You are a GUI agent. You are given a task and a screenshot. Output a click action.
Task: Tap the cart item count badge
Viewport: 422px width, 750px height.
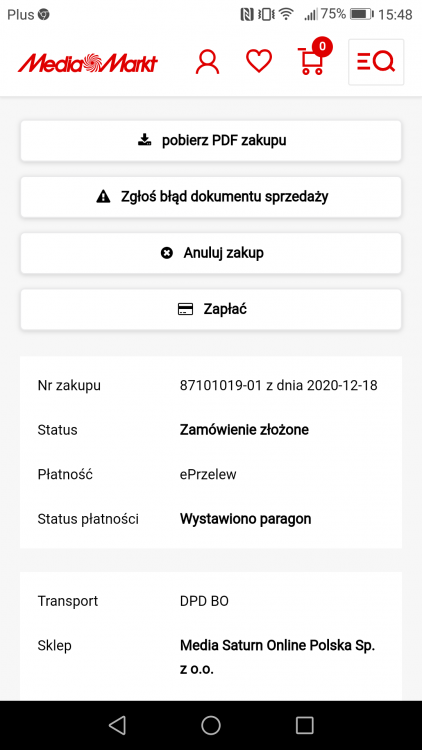(x=322, y=46)
